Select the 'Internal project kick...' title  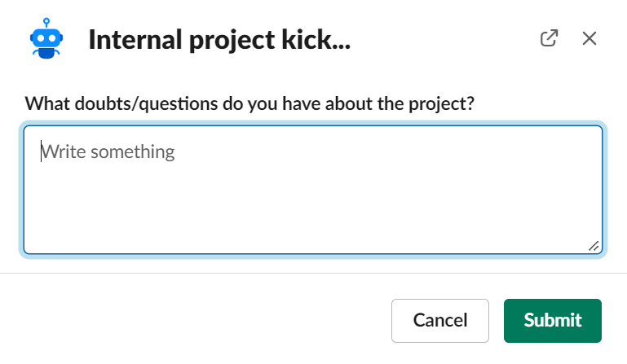tap(219, 40)
